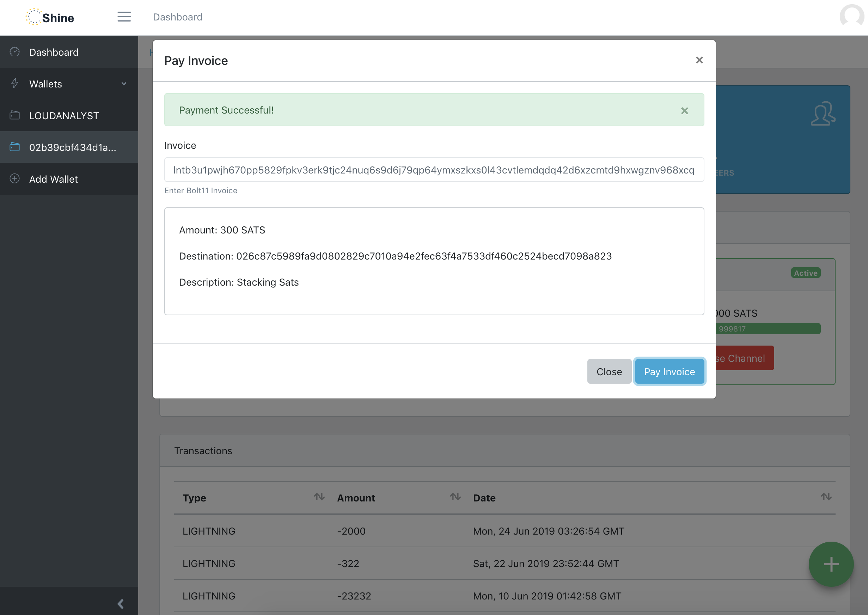
Task: Click the green floating plus button
Action: coord(831,564)
